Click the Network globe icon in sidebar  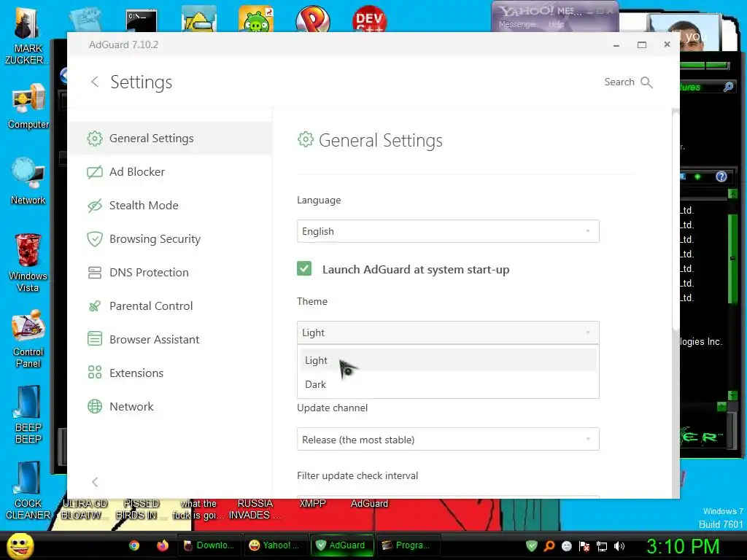[x=95, y=406]
